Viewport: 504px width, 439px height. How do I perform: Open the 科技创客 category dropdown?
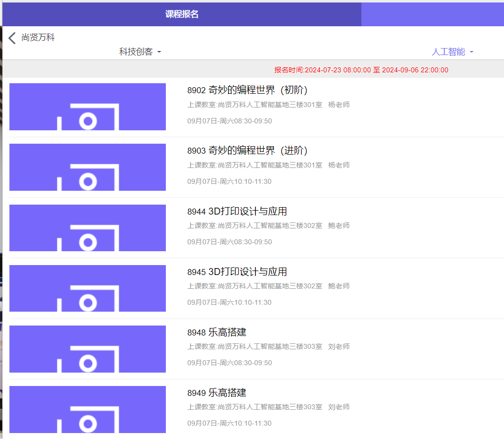[x=140, y=52]
